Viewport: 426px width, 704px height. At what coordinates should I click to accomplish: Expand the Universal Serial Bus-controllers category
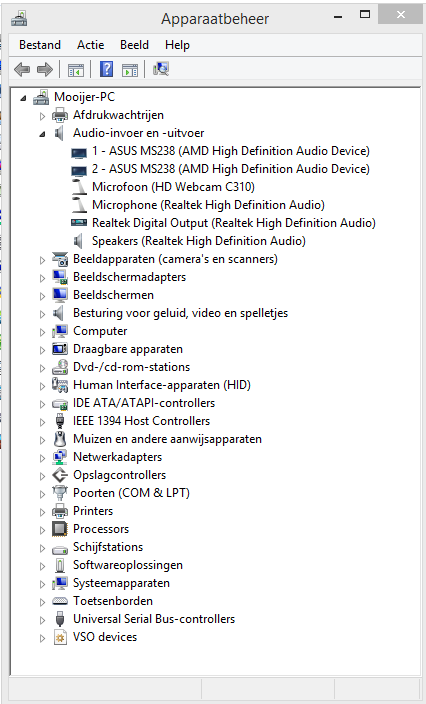pos(42,620)
